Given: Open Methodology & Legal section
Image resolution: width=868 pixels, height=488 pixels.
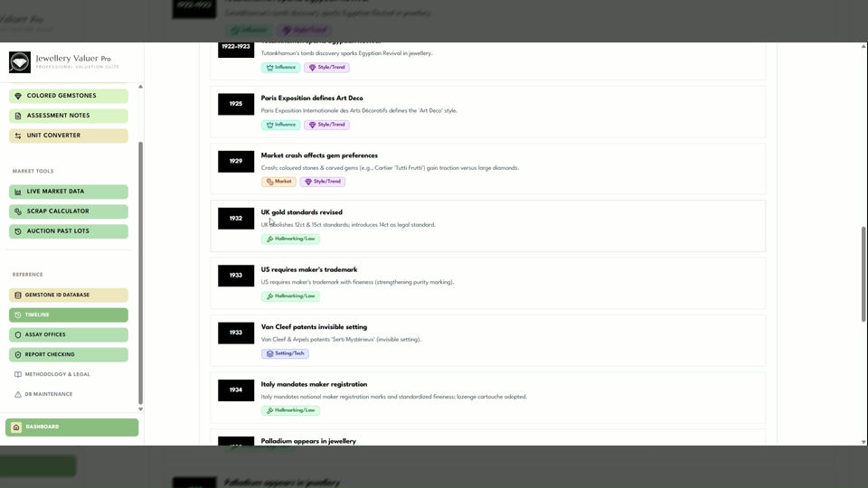Looking at the screenshot, I should point(69,374).
